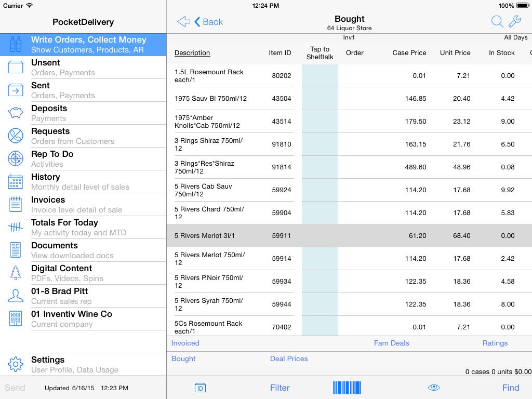532x399 pixels.
Task: Click the In Stock column header
Action: coord(501,53)
